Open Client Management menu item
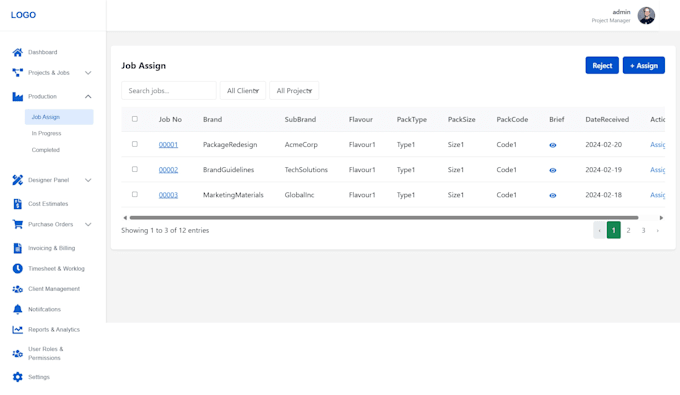This screenshot has width=680, height=395. (54, 289)
